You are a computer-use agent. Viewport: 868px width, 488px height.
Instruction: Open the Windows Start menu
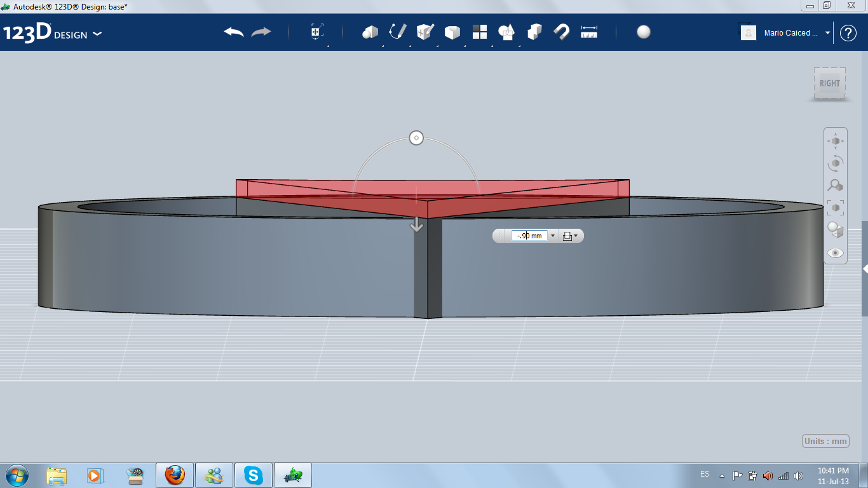click(16, 475)
